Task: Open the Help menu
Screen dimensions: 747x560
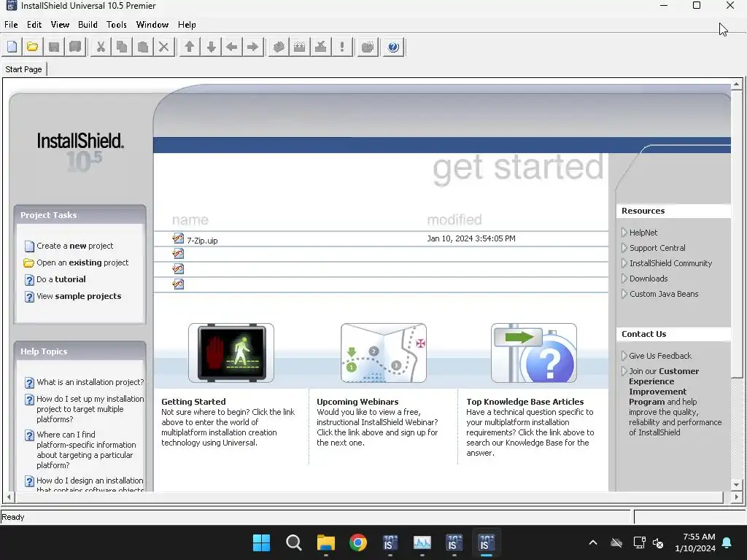Action: tap(187, 25)
